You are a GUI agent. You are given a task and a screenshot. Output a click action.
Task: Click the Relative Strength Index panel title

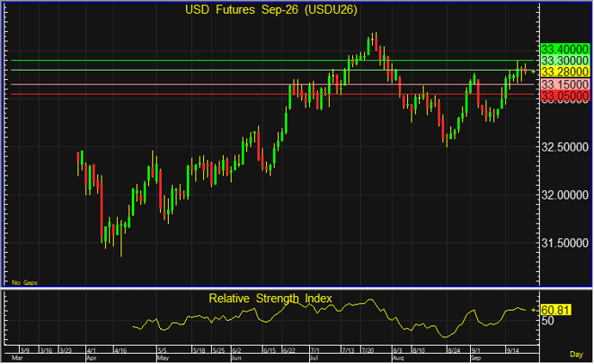coord(270,299)
